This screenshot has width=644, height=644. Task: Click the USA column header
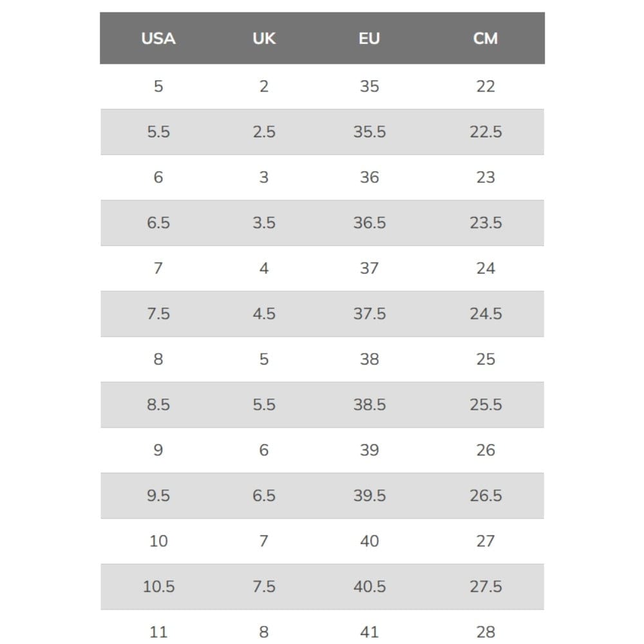click(x=158, y=39)
